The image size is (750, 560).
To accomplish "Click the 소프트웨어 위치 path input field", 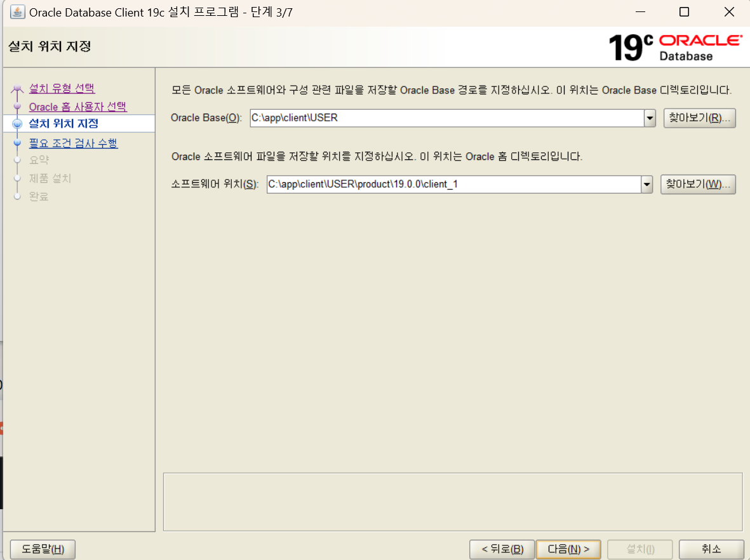I will tap(453, 185).
